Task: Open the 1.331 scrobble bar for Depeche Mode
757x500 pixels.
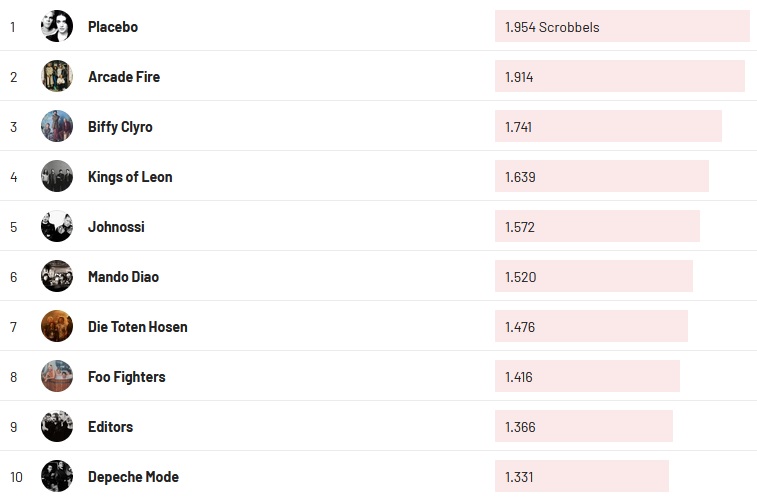Action: (x=581, y=477)
